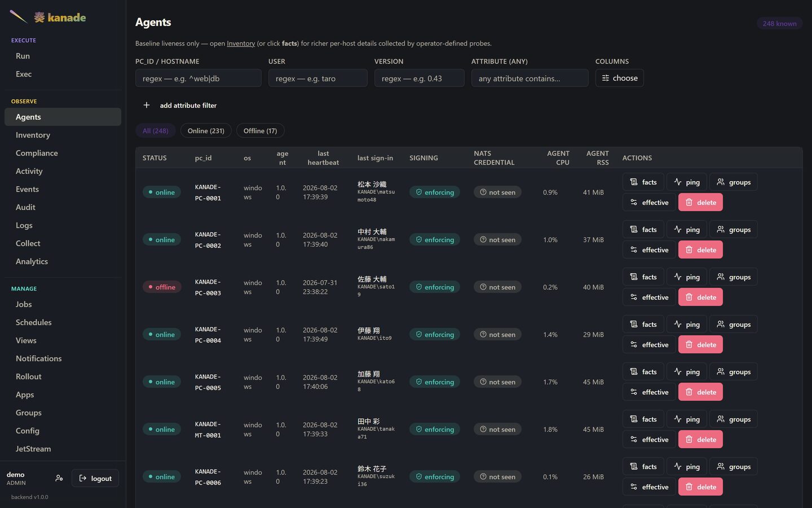Click the plus icon for add attribute filter
Image resolution: width=812 pixels, height=508 pixels.
click(147, 105)
